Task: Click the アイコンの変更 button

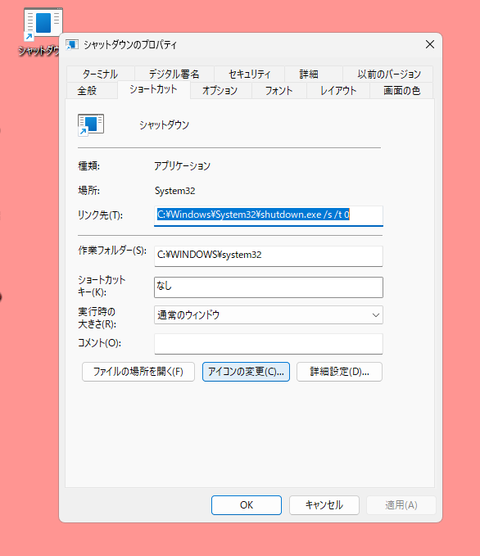Action: click(246, 372)
